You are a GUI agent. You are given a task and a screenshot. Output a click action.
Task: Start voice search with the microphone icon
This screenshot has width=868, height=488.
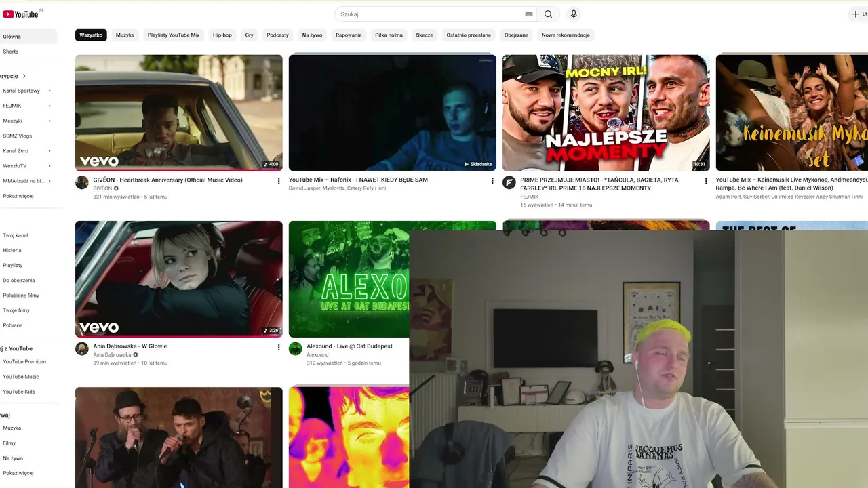point(574,14)
